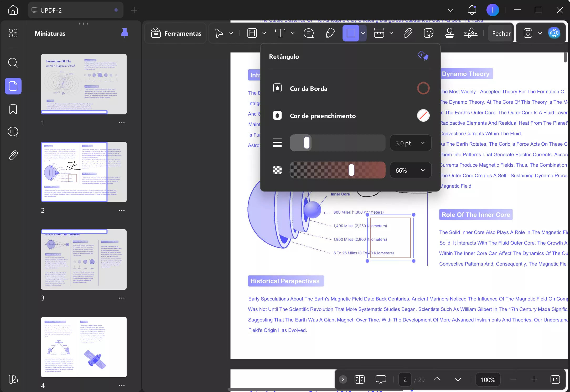Open more options for page 2 thumbnail
This screenshot has width=570, height=392.
click(122, 210)
